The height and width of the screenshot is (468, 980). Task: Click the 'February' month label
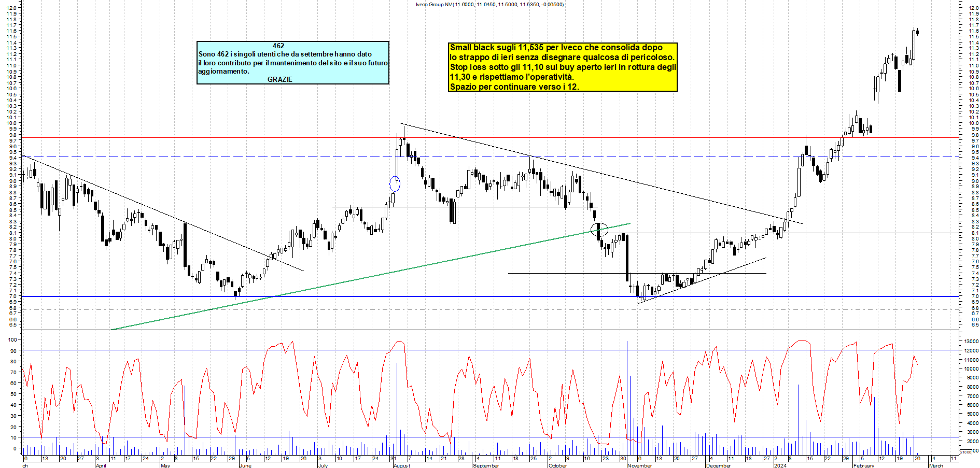[x=863, y=465]
